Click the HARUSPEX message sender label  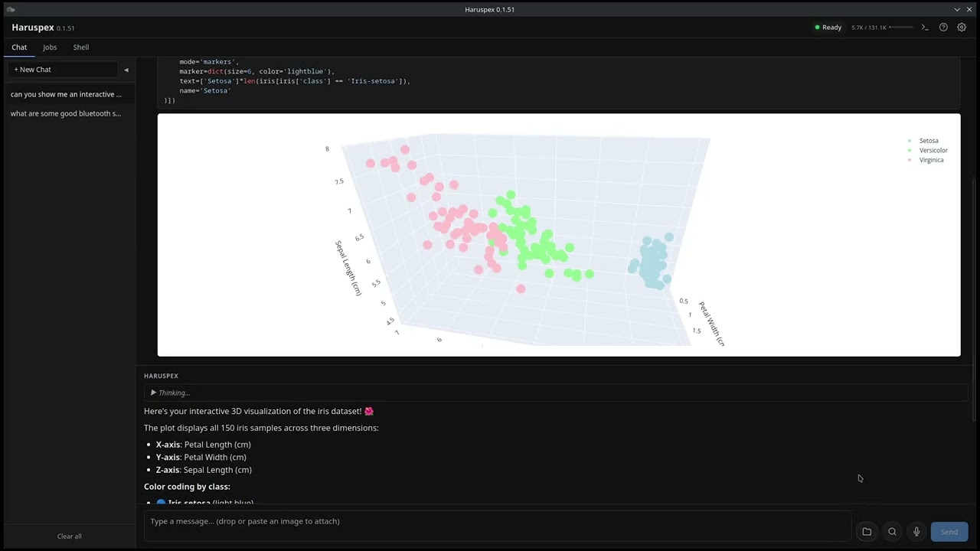click(161, 376)
